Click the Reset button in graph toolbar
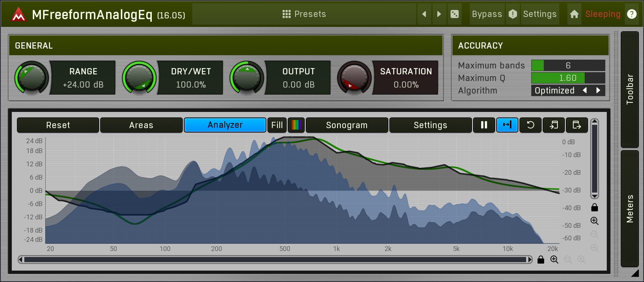644x282 pixels. click(x=58, y=125)
